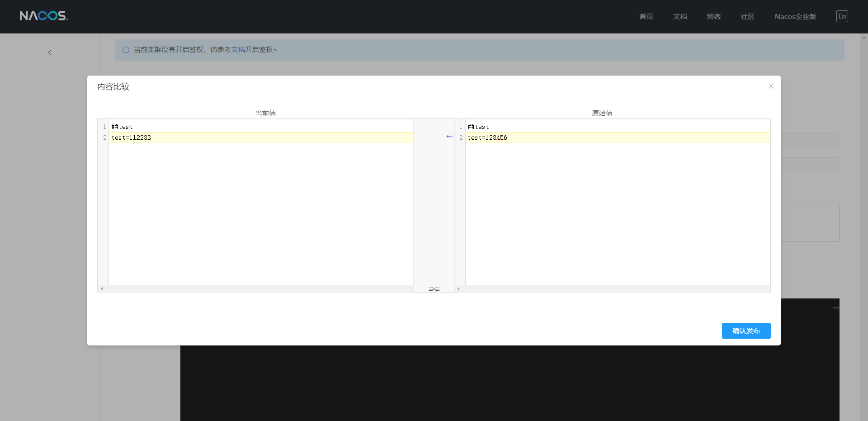This screenshot has width=868, height=421.
Task: Switch language with the En button
Action: [842, 16]
